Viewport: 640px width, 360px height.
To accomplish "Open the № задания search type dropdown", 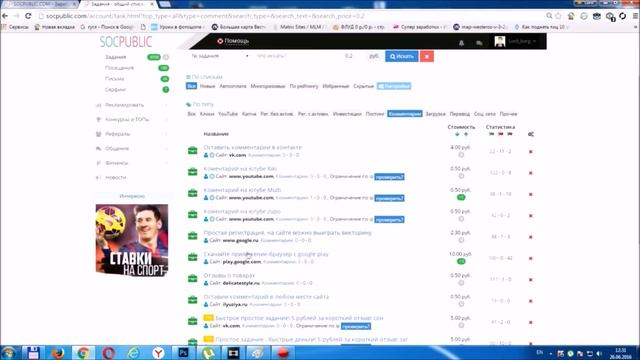I will coord(220,56).
